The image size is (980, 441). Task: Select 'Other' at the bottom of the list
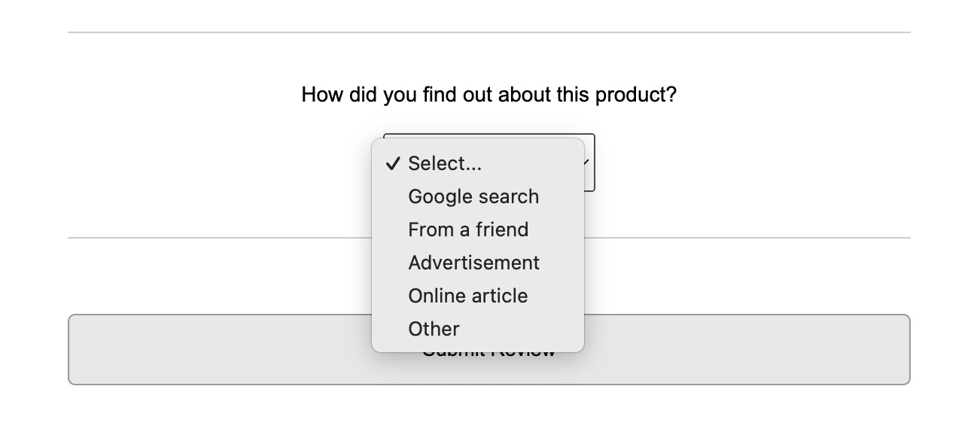coord(434,329)
